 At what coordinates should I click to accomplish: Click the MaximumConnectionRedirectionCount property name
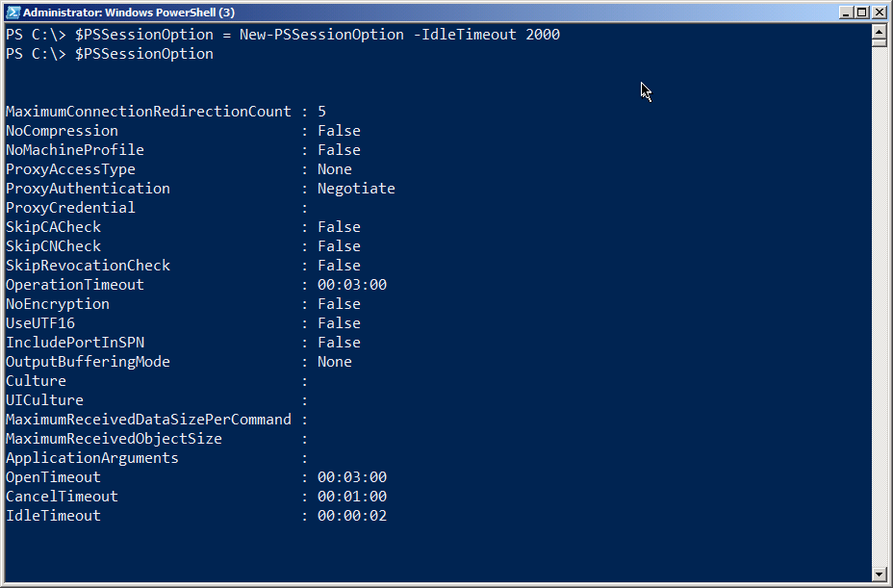[148, 112]
